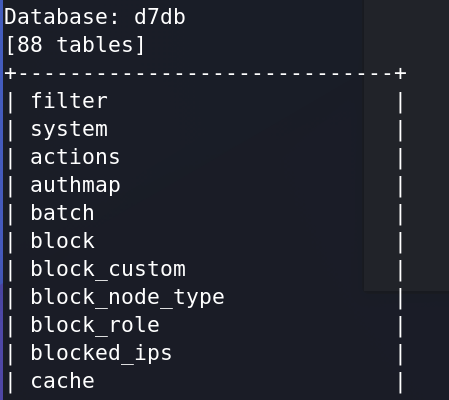Click the number '88' in table count
449x400 pixels.
[x=30, y=44]
